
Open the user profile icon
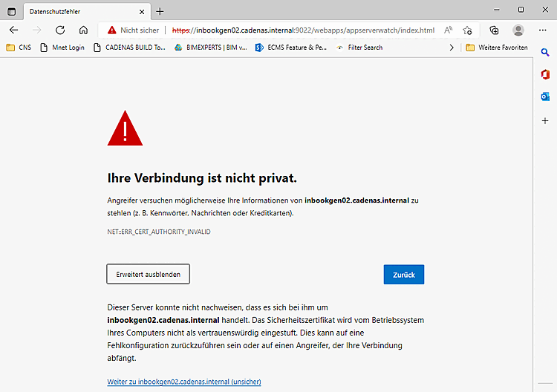(x=518, y=30)
